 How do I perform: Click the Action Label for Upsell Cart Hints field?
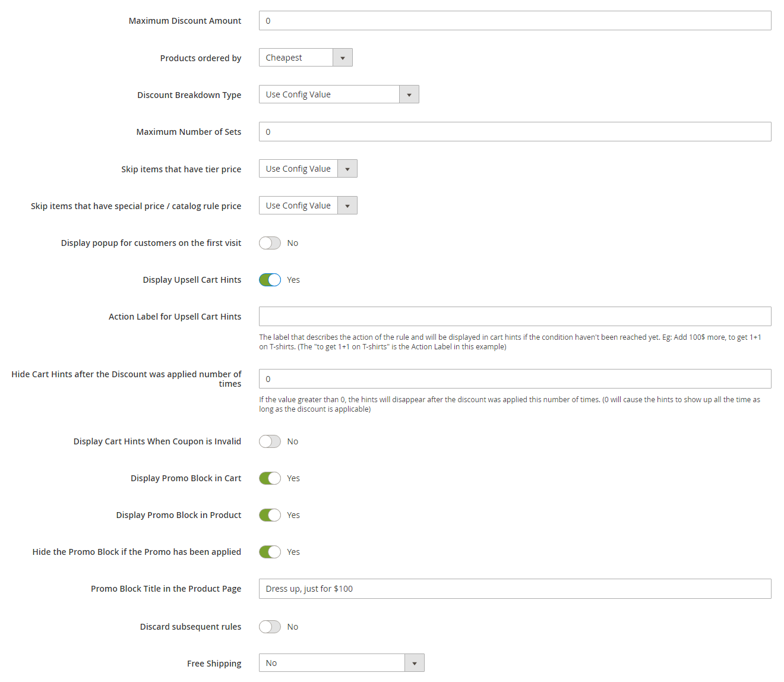coord(515,317)
